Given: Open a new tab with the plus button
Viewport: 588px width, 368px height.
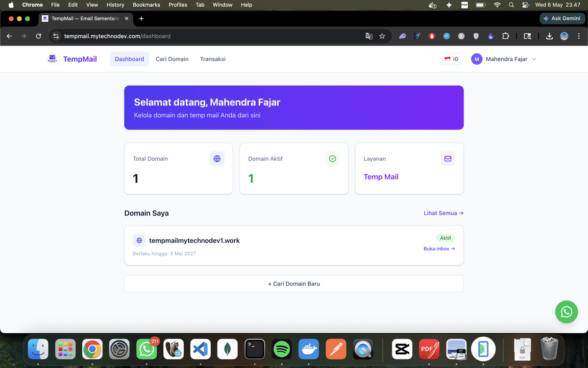Looking at the screenshot, I should coord(141,19).
